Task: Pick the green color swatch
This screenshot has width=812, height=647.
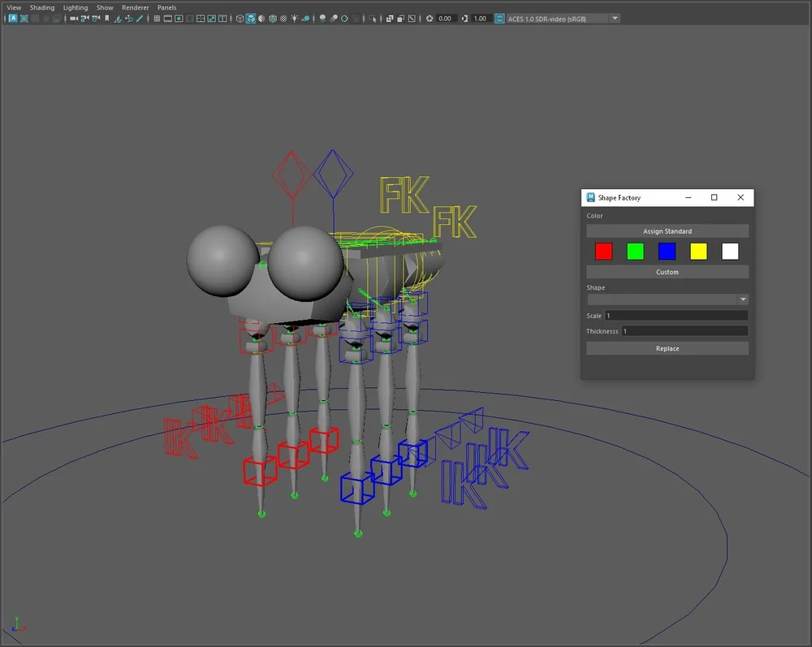Action: [636, 252]
